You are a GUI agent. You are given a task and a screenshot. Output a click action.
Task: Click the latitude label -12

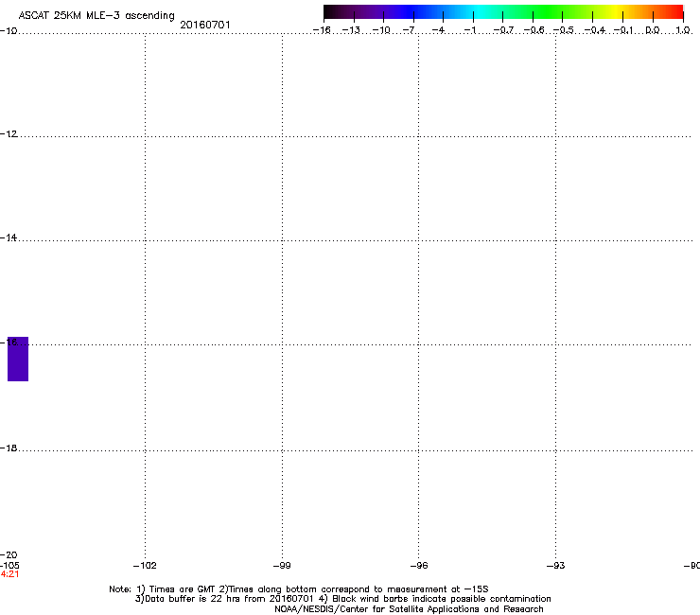click(x=9, y=134)
